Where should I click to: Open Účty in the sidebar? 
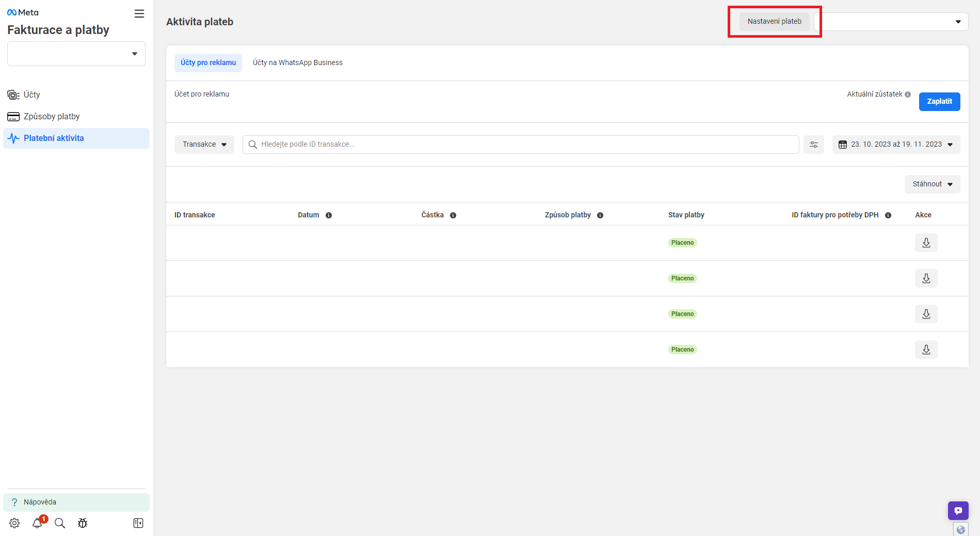[x=76, y=94]
